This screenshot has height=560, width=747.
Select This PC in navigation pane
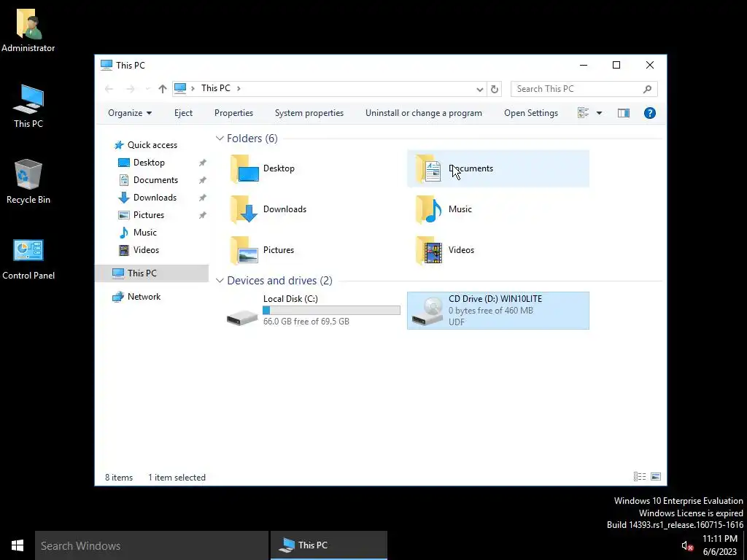[x=152, y=273]
